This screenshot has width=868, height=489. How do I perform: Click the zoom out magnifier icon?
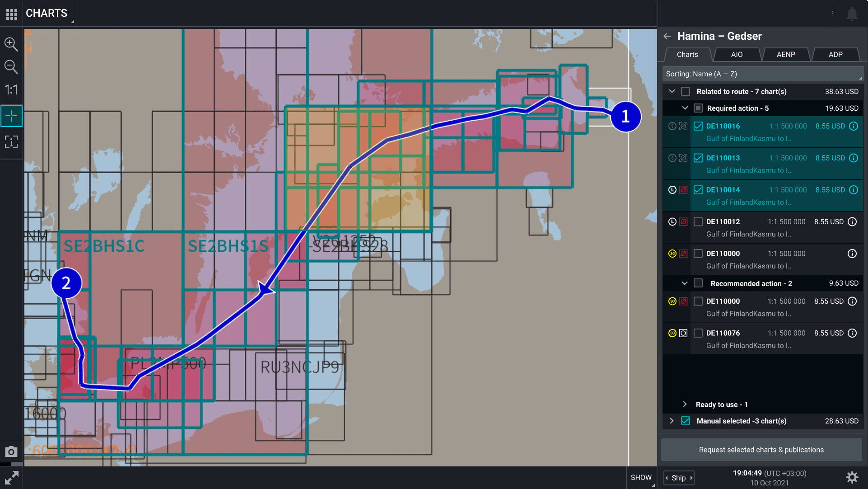tap(11, 67)
